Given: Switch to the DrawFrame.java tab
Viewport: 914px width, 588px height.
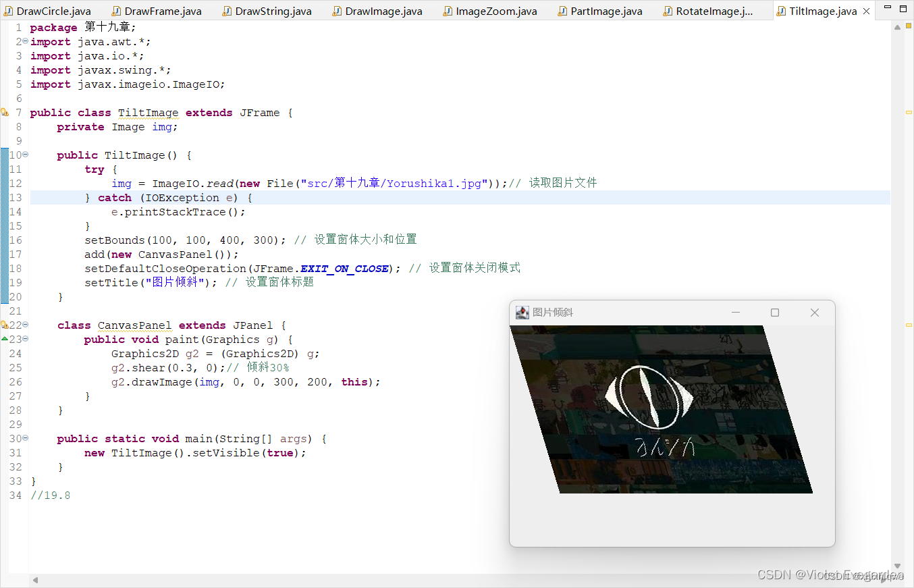Looking at the screenshot, I should tap(156, 11).
